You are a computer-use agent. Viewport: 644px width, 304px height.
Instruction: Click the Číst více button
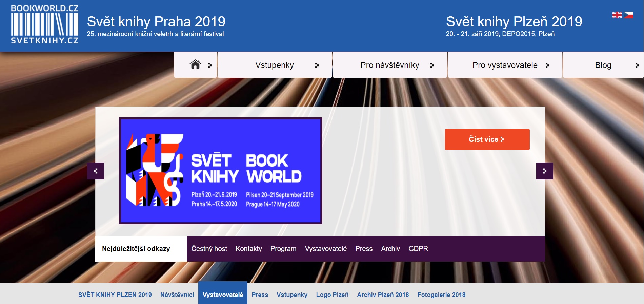(487, 139)
